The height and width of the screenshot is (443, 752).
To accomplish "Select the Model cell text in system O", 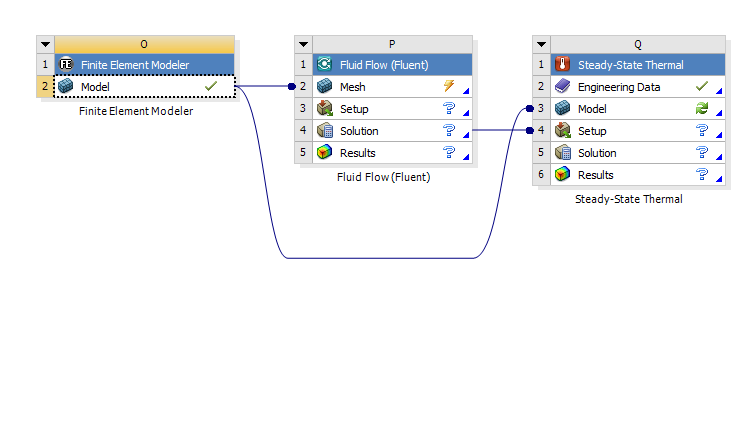I will [x=95, y=87].
